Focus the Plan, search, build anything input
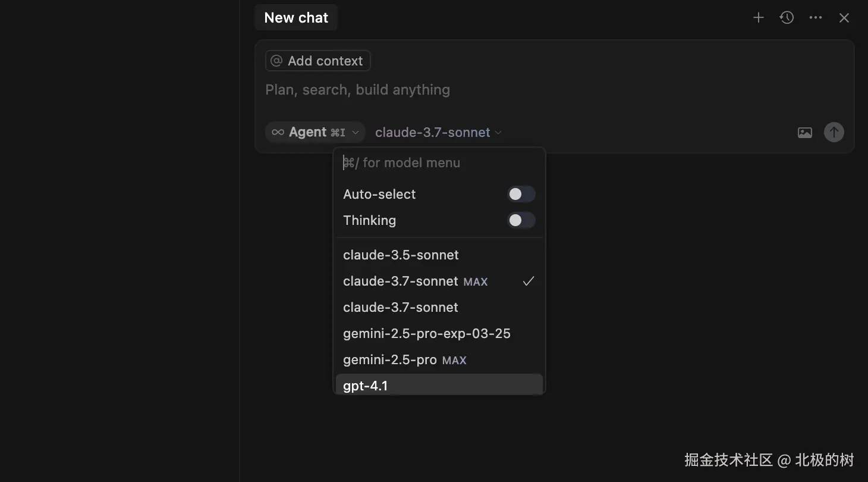 click(476, 90)
